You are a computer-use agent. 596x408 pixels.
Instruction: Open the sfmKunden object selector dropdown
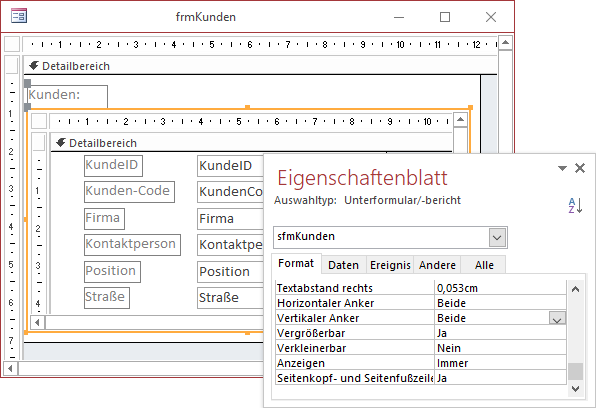tap(497, 237)
